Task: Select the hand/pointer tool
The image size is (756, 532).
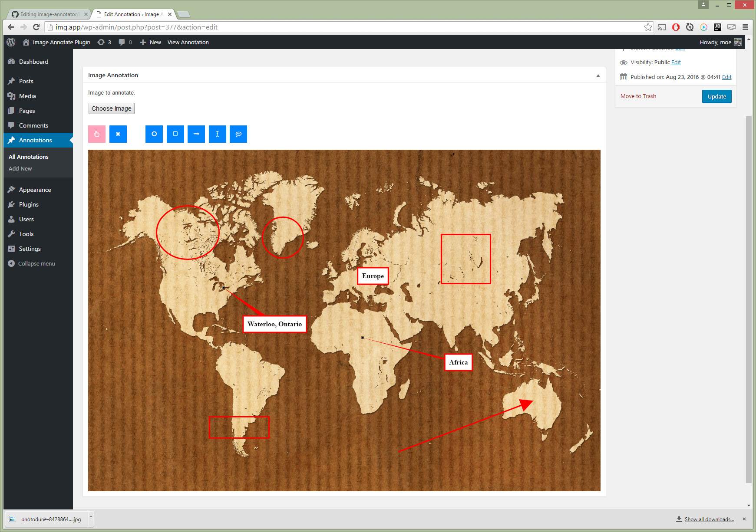Action: click(x=97, y=134)
